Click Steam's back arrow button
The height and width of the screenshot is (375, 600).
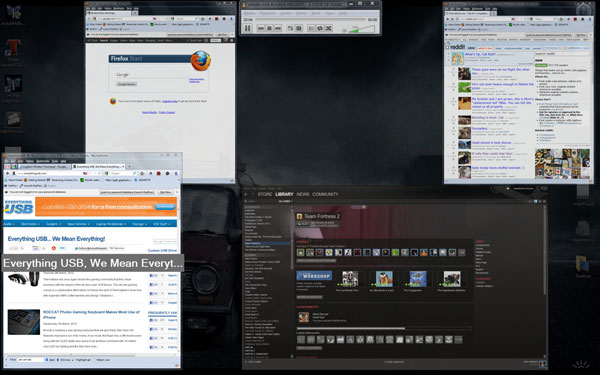coord(246,194)
